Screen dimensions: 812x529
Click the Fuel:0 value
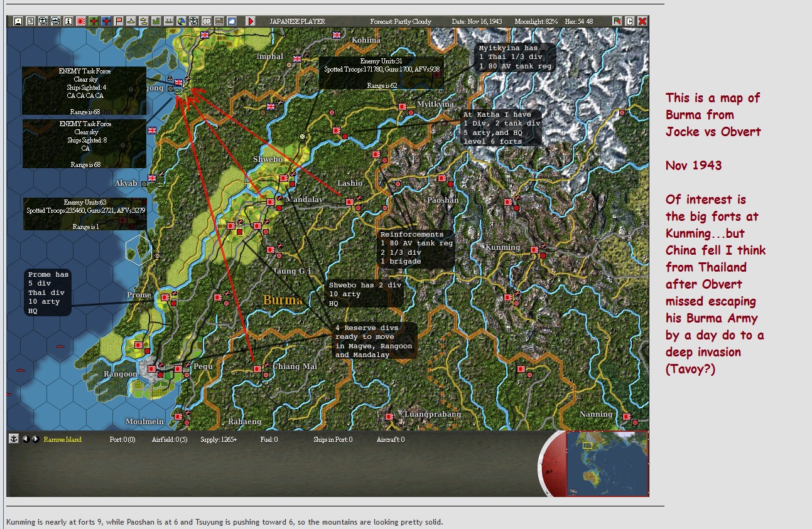click(x=269, y=440)
